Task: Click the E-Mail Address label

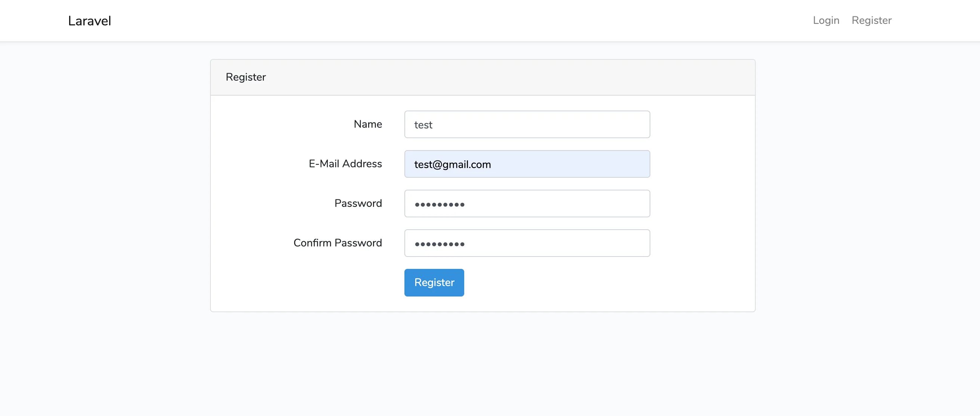Action: coord(345,164)
